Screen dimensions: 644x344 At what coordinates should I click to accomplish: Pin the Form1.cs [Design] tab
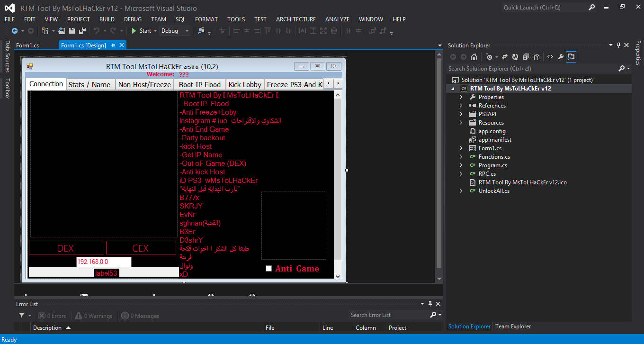pos(113,45)
